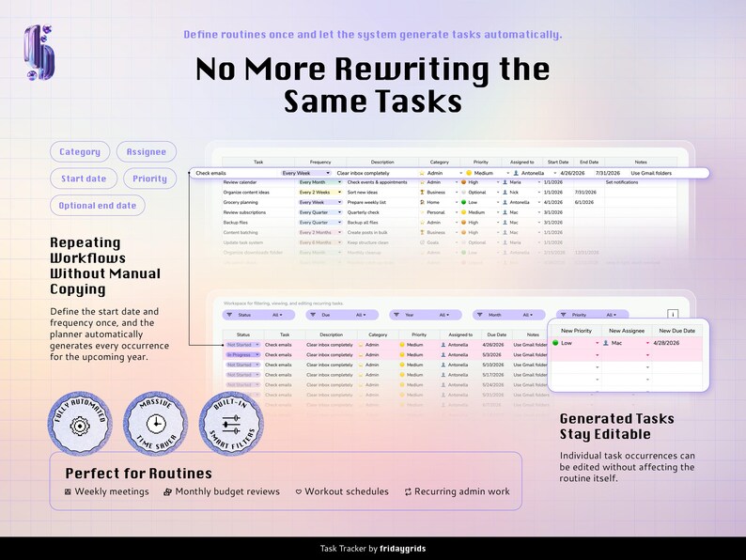Click the Assignee pill button

[x=146, y=152]
